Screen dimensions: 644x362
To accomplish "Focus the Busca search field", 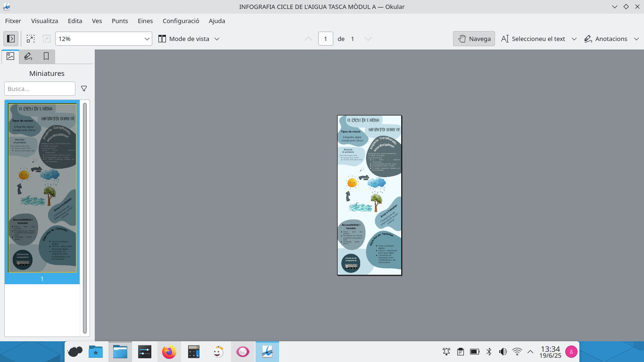I will click(x=40, y=89).
